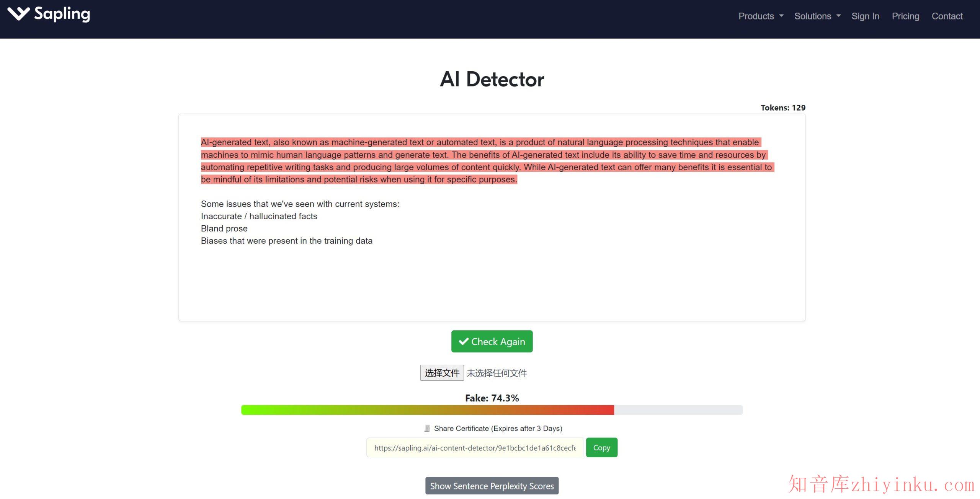Click the certificate icon beside Share Certificate
This screenshot has width=980, height=499.
(427, 428)
